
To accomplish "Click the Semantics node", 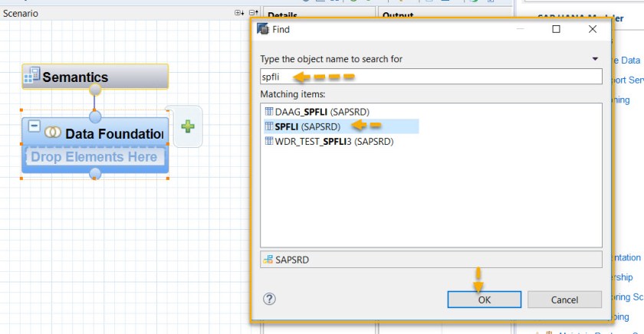I will point(94,77).
